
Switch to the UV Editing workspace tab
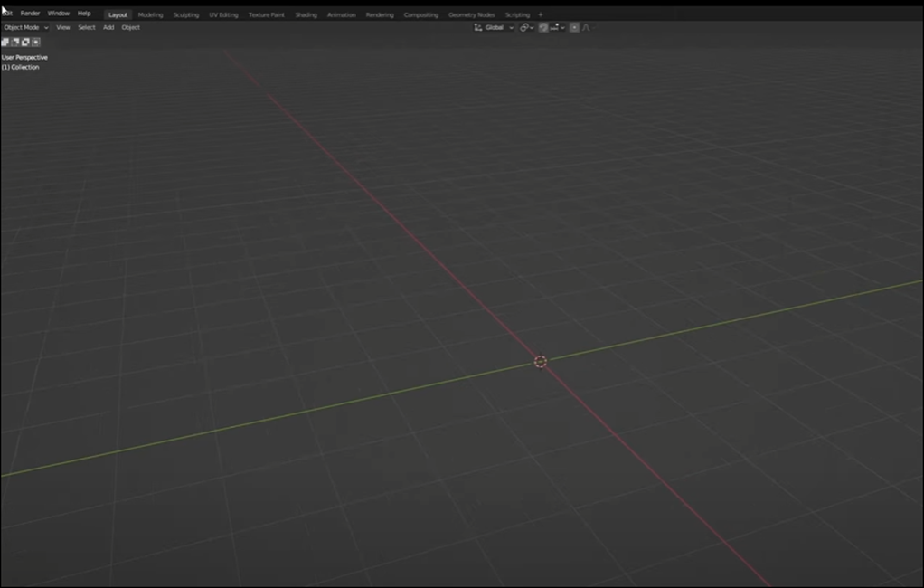[224, 14]
